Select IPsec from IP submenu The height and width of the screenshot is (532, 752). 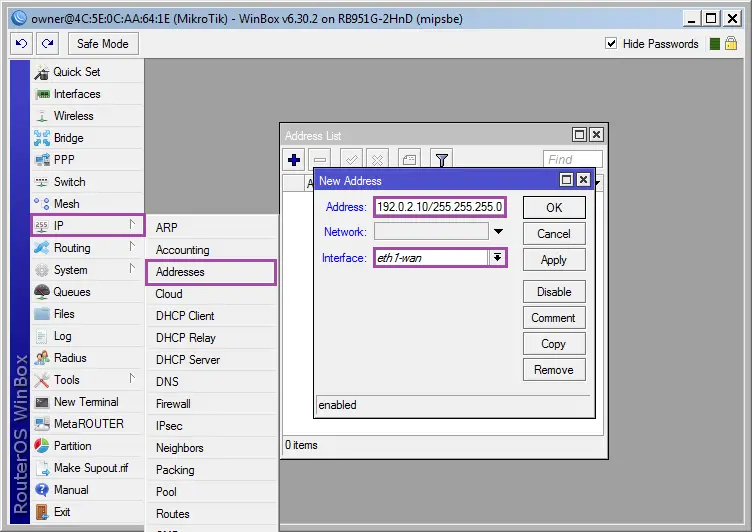pos(212,426)
